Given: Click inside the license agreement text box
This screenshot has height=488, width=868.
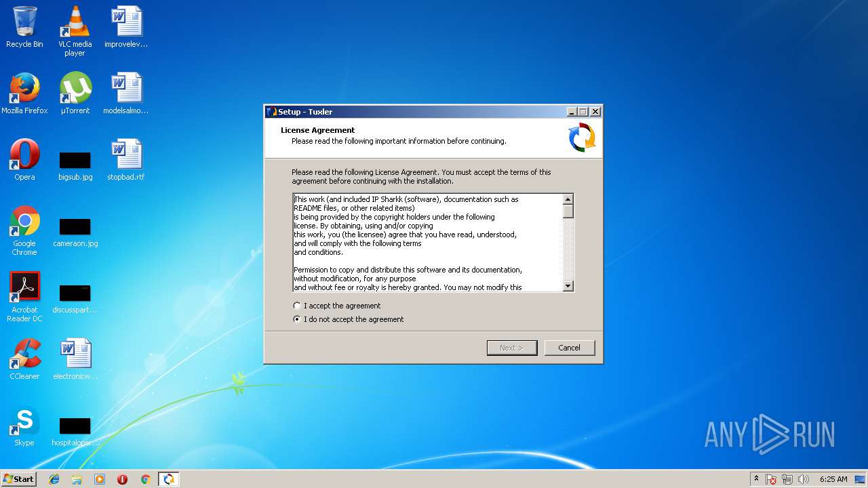Looking at the screenshot, I should click(428, 243).
